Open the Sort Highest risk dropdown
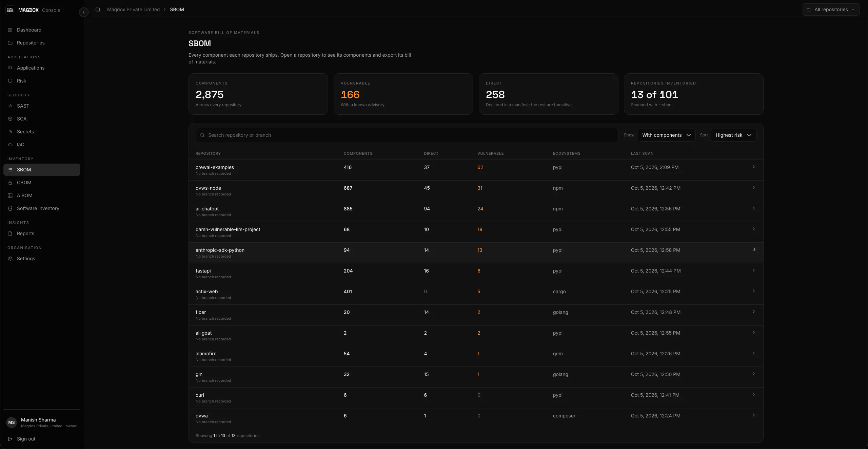 [733, 135]
